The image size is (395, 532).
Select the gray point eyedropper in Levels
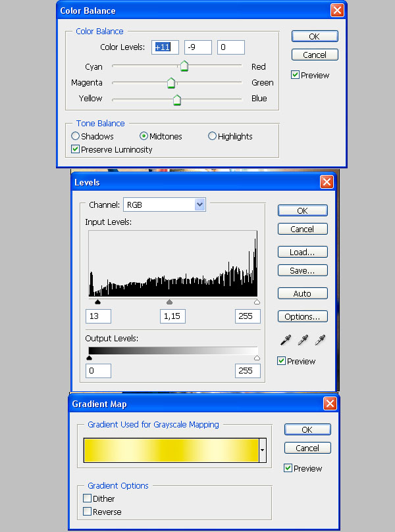click(x=303, y=339)
